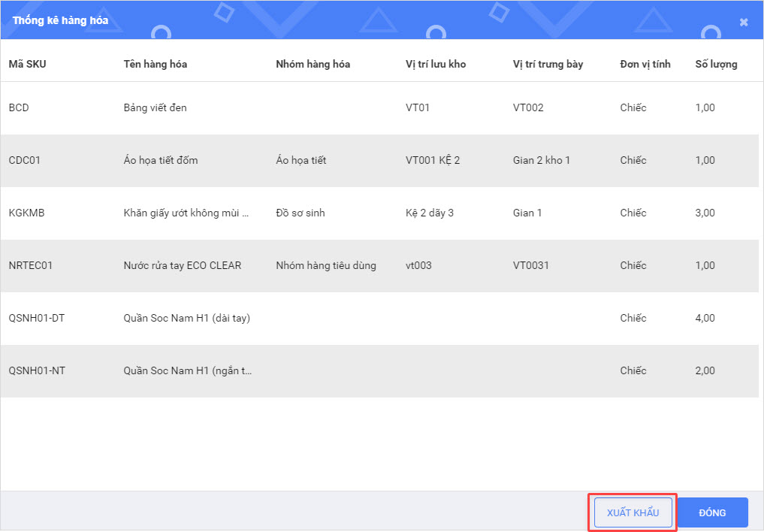764x532 pixels.
Task: Click the Nhóm hàng tiêu dùng cell
Action: (x=326, y=265)
